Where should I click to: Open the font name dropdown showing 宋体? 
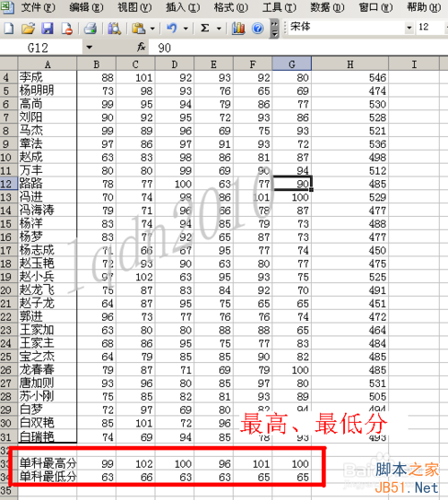(x=409, y=28)
